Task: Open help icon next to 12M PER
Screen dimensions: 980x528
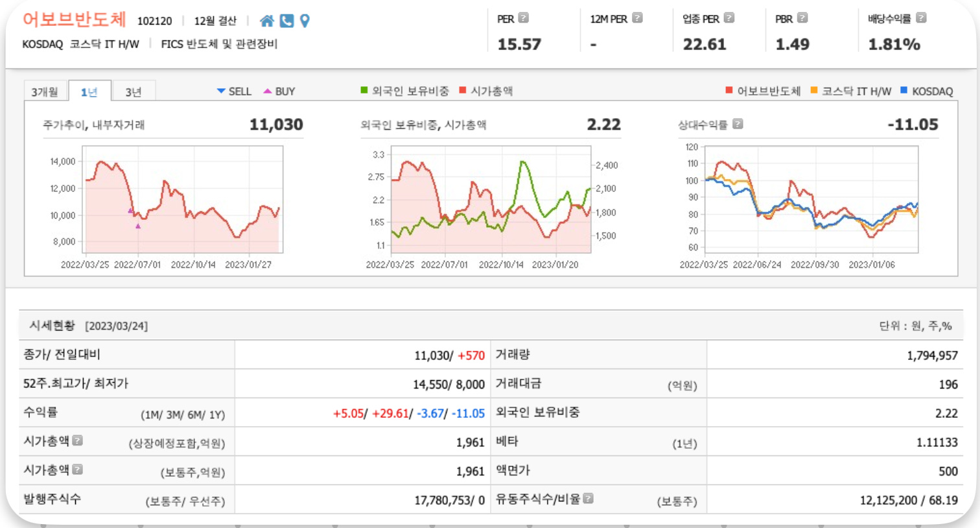Action: (637, 18)
